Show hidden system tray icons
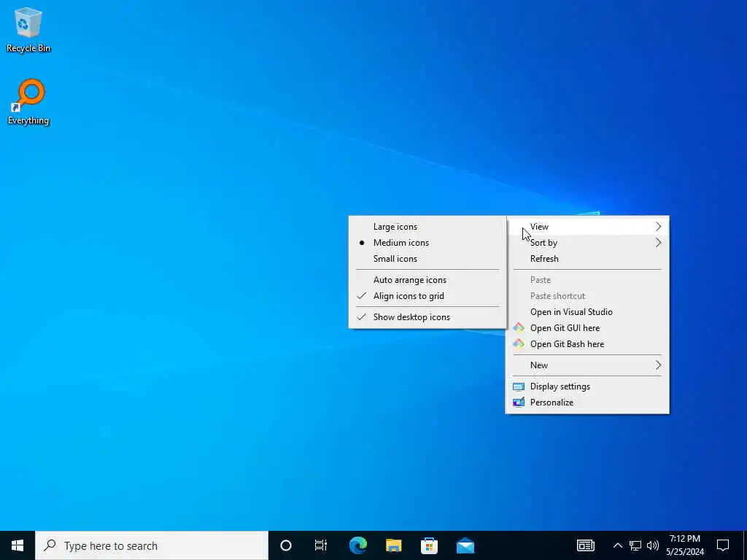Screen dimensions: 747x560 pyautogui.click(x=617, y=545)
